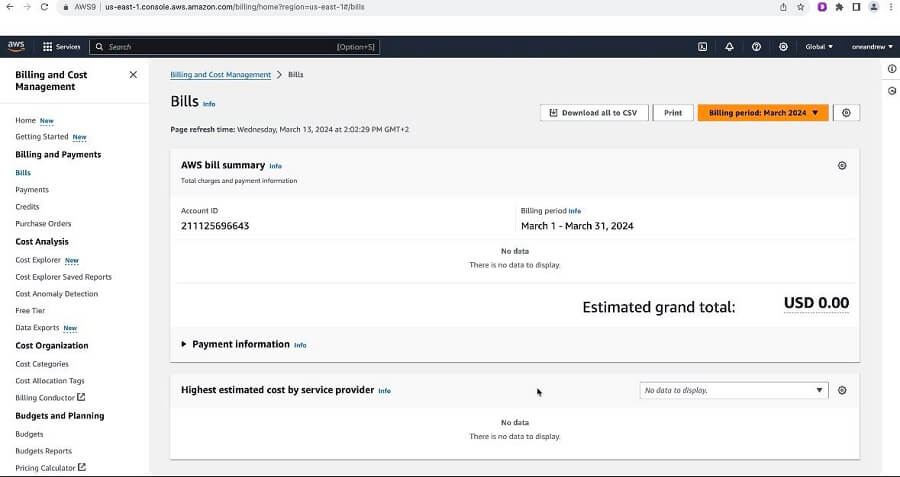Click the browser share icon
Viewport: 900px width, 477px height.
click(783, 7)
